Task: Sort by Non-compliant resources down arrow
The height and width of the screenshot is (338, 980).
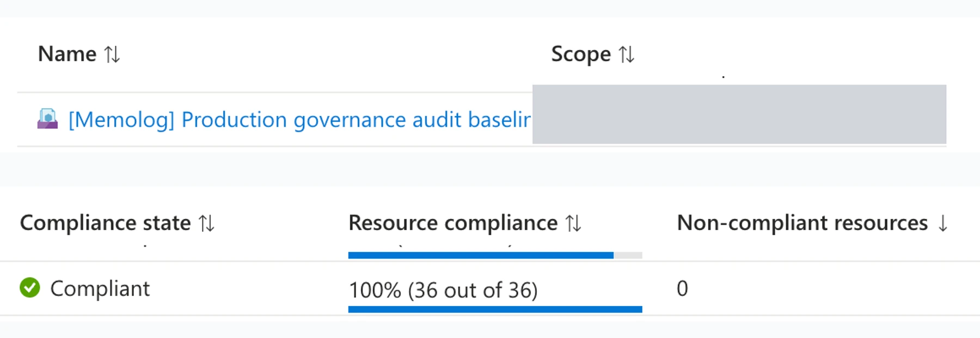Action: click(x=943, y=223)
